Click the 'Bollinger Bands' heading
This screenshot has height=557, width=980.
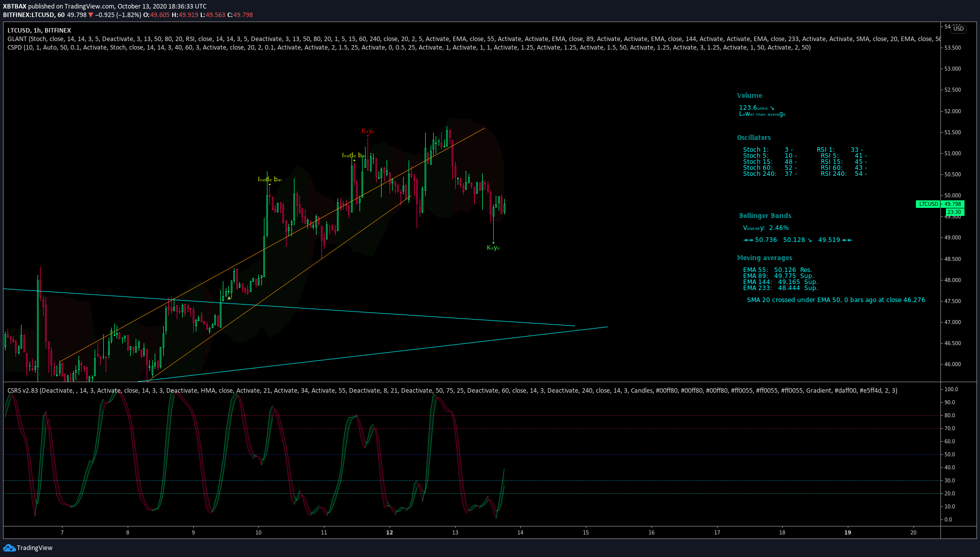(x=765, y=215)
